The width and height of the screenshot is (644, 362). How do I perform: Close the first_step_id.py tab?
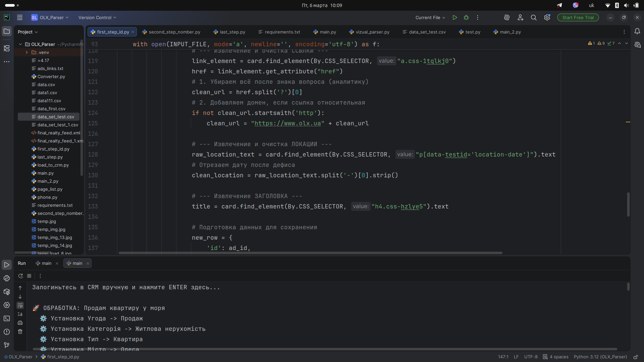133,32
